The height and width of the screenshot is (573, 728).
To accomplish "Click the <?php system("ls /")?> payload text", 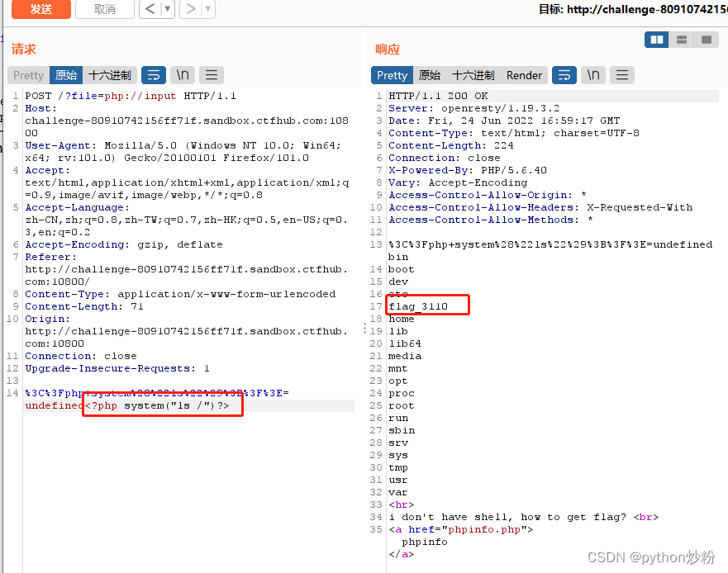I will (157, 406).
